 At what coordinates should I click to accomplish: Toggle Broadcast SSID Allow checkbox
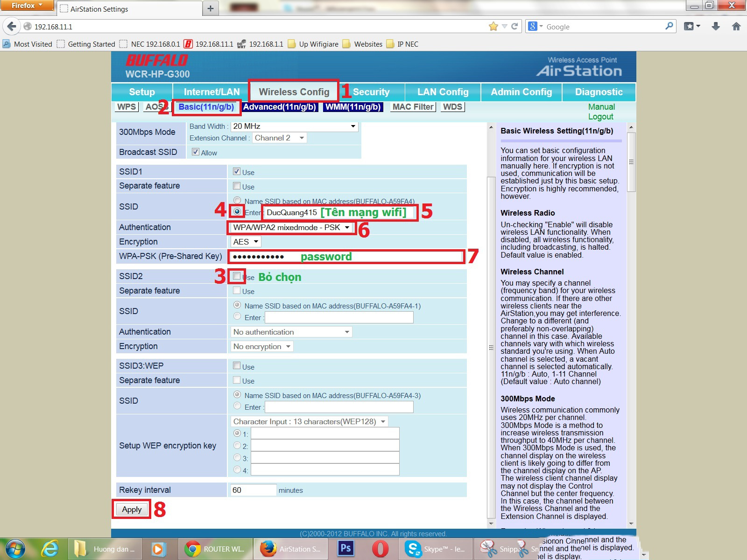(196, 152)
